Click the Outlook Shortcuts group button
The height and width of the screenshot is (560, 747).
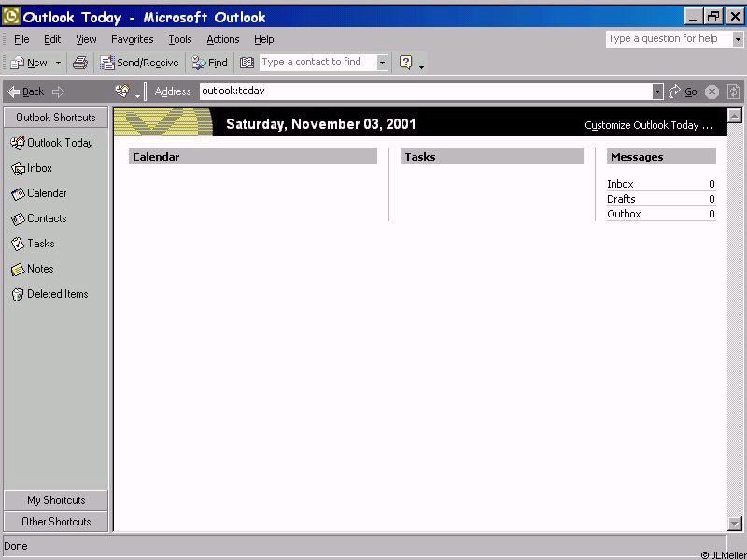point(56,118)
